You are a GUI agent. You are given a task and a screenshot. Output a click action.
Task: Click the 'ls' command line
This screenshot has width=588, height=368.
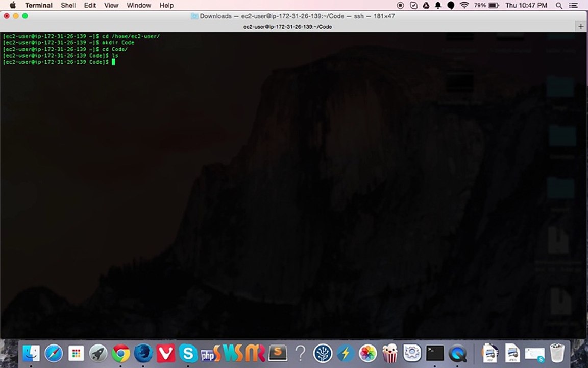[115, 56]
